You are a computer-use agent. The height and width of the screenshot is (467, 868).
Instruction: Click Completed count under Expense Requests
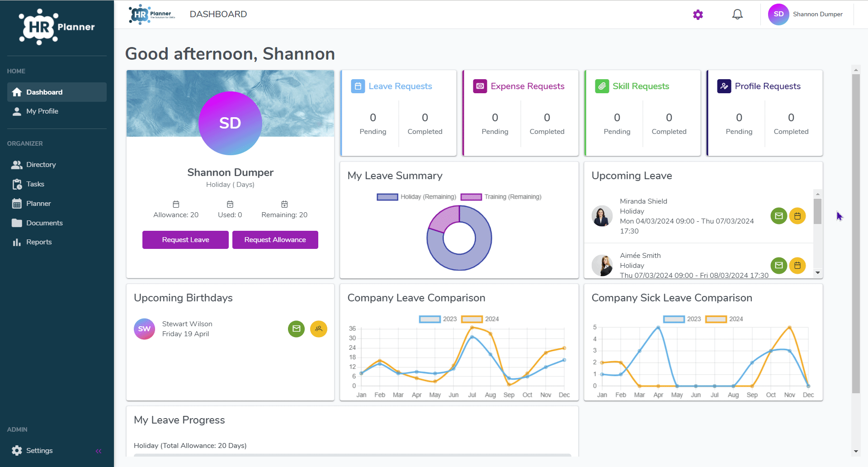(x=547, y=118)
